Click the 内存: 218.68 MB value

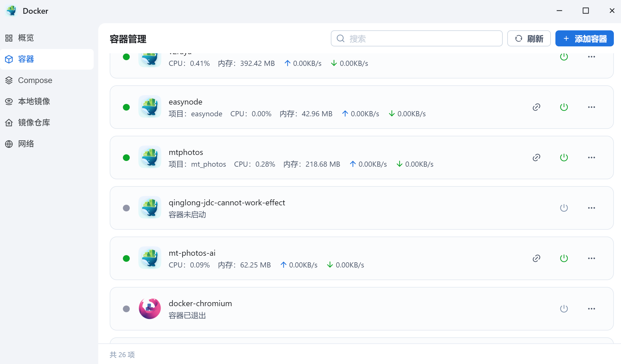point(312,164)
